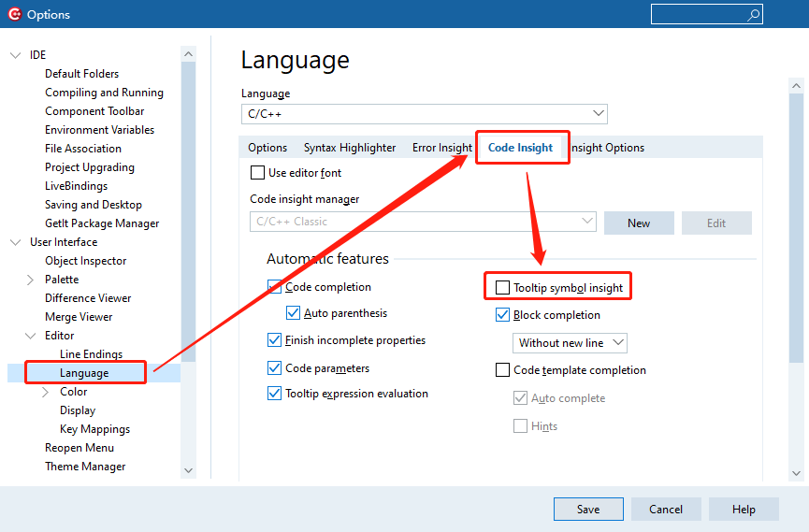Screen dimensions: 809x532
Task: Uncheck Tooltip expression evaluation
Action: point(274,394)
